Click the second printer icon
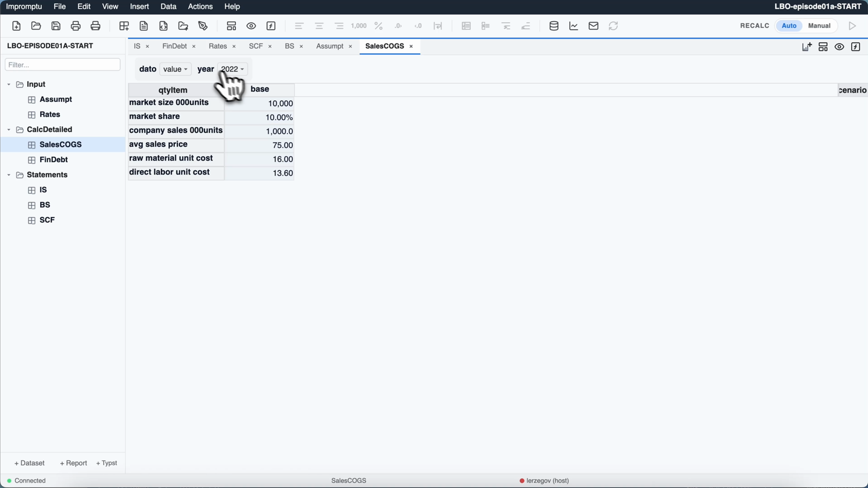Image resolution: width=868 pixels, height=488 pixels. [95, 26]
